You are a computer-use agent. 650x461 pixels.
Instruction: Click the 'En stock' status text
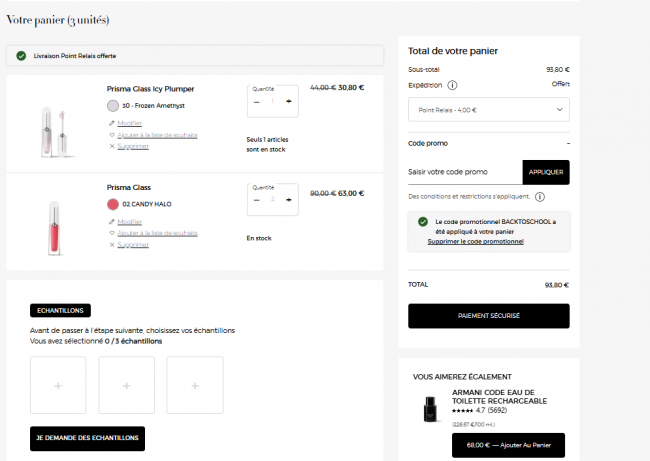[259, 238]
